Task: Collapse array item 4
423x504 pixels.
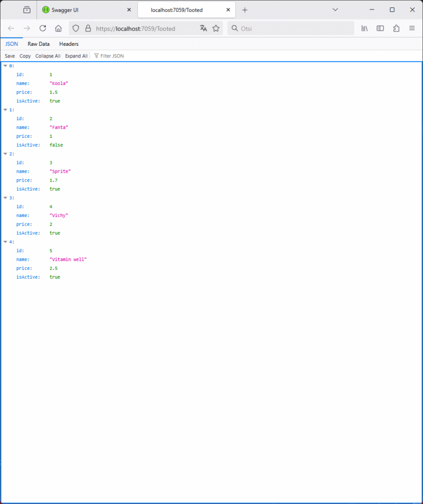Action: (5, 242)
